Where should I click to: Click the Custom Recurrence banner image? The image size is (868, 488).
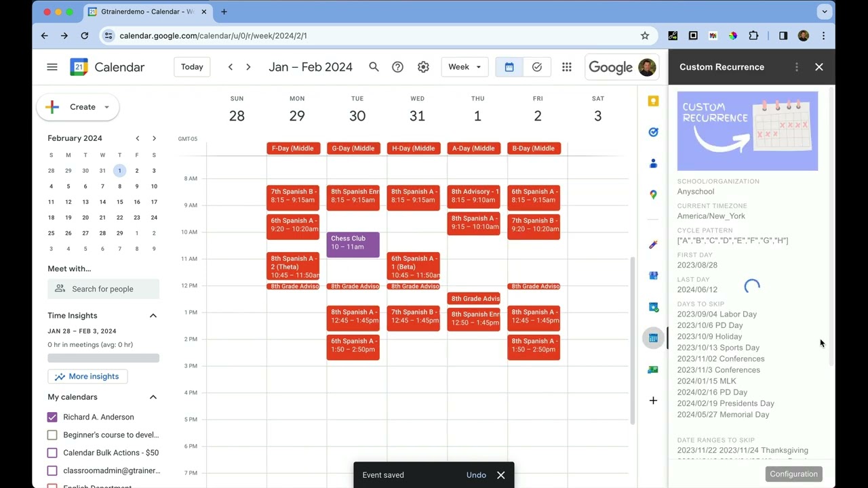[747, 131]
